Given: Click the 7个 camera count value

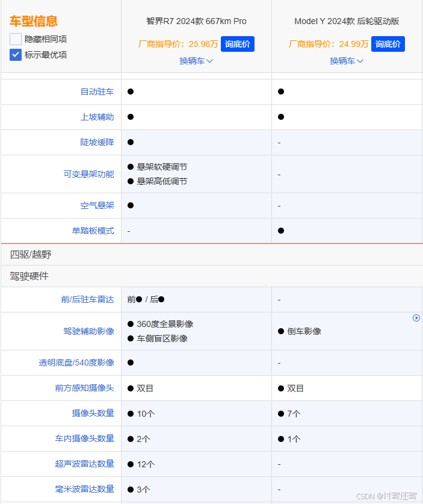Looking at the screenshot, I should pyautogui.click(x=294, y=414).
